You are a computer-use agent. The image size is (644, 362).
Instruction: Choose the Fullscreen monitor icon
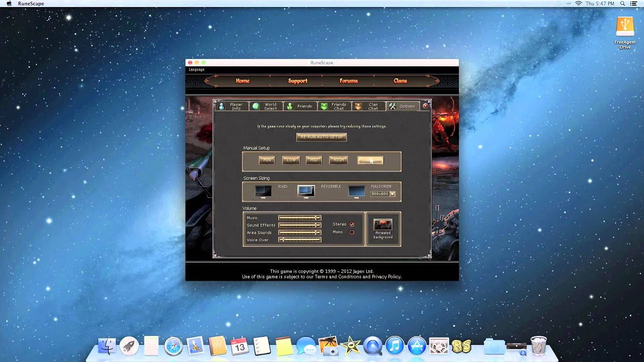pos(357,192)
